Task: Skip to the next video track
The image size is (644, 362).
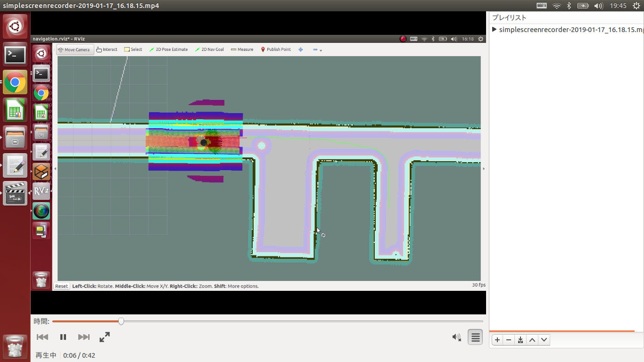Action: 84,337
